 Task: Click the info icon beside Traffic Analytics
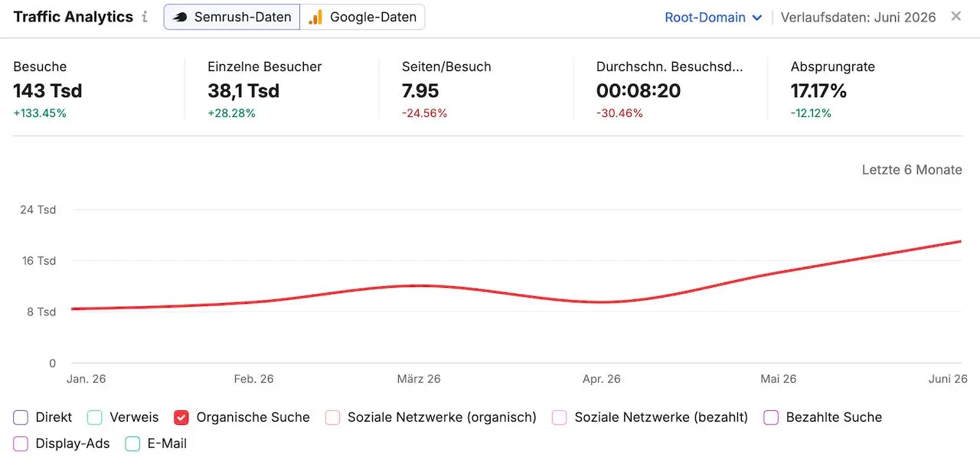[145, 17]
